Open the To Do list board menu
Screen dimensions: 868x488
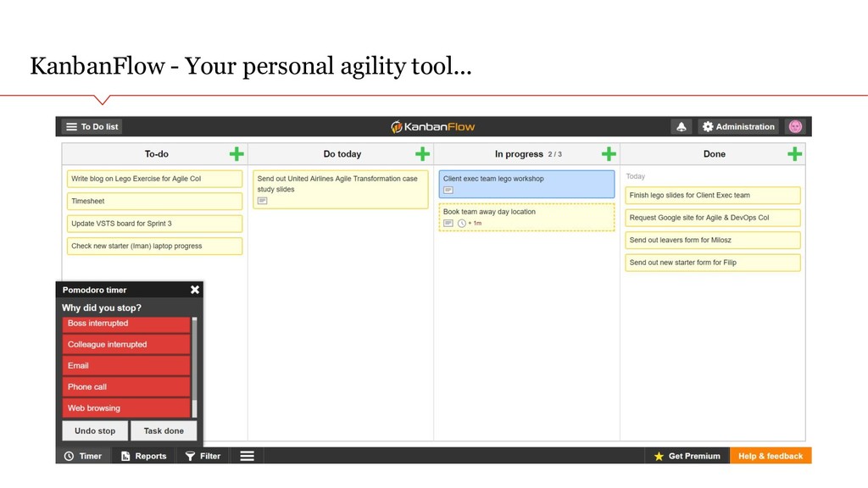pos(92,127)
